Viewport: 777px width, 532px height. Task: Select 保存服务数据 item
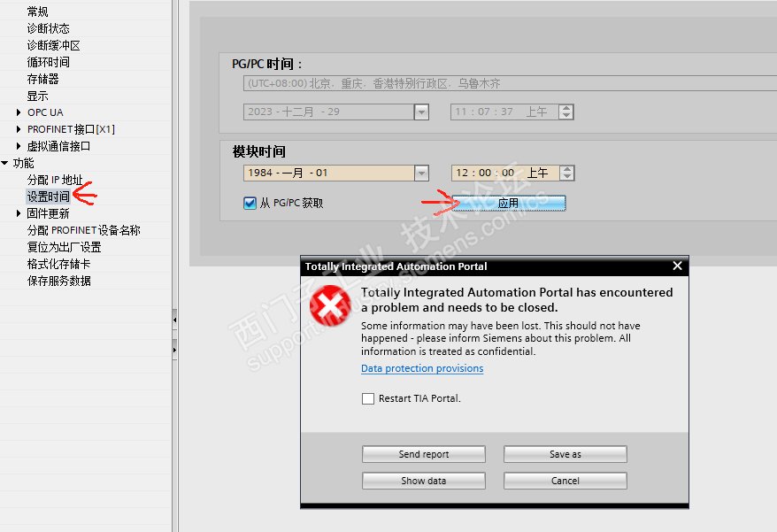click(58, 281)
